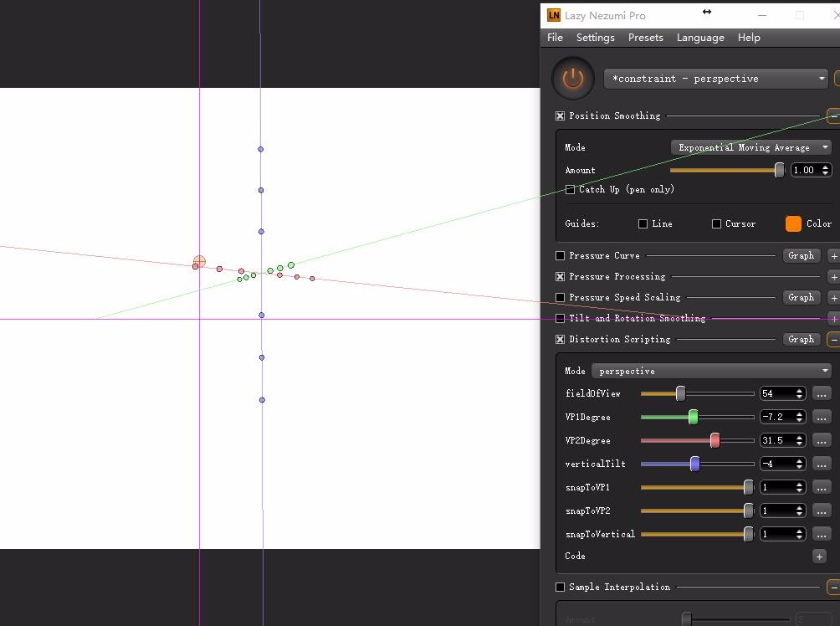Enable the Cursor guide checkbox
The height and width of the screenshot is (626, 840).
[x=716, y=223]
